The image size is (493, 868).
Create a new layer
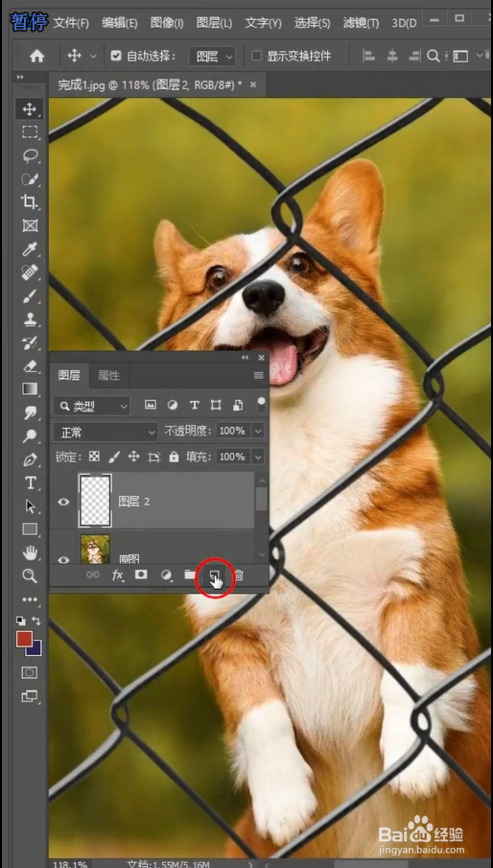pos(214,575)
